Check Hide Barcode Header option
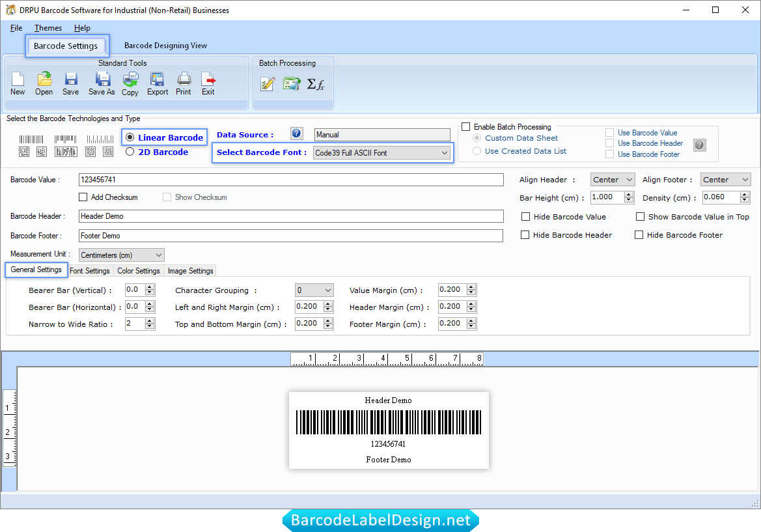The height and width of the screenshot is (532, 761). 525,235
